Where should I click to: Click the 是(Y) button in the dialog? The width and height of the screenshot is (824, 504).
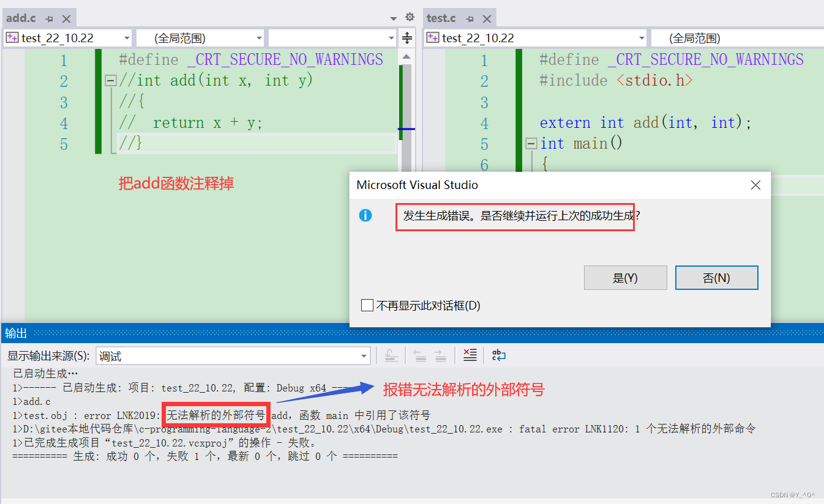[x=625, y=278]
